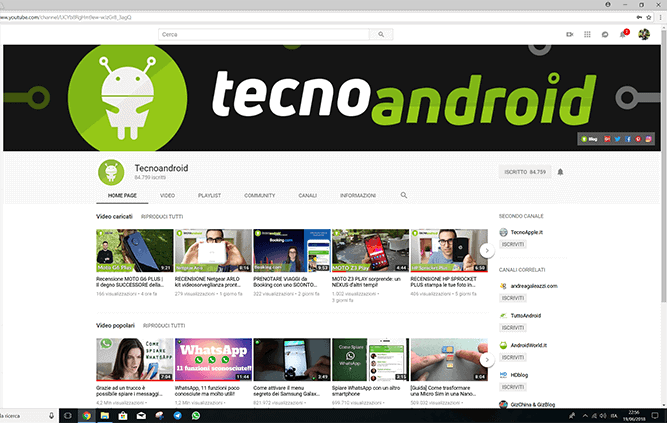Viewport: 667px width, 423px height.
Task: Open WhatsApp from the taskbar
Action: (196, 416)
